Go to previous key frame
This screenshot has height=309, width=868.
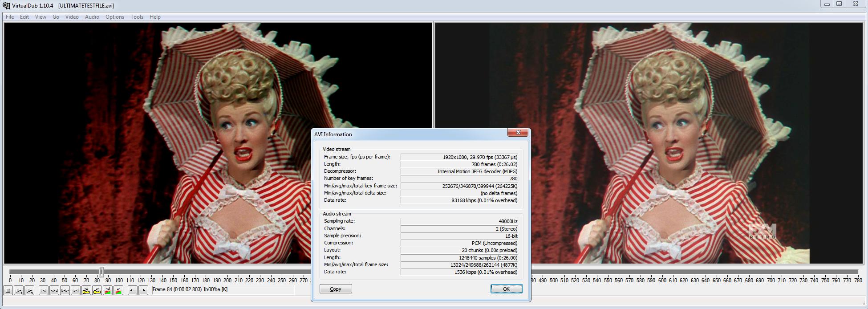pyautogui.click(x=86, y=290)
